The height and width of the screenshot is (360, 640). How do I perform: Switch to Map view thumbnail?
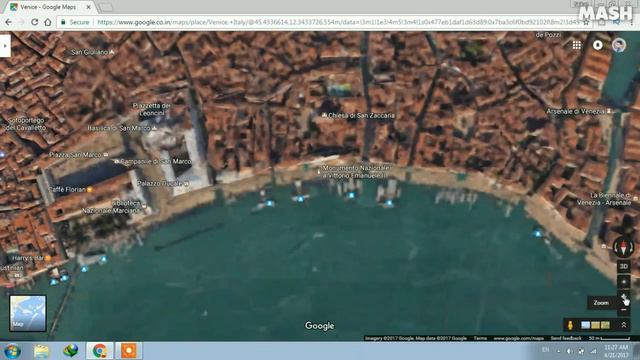(x=28, y=313)
